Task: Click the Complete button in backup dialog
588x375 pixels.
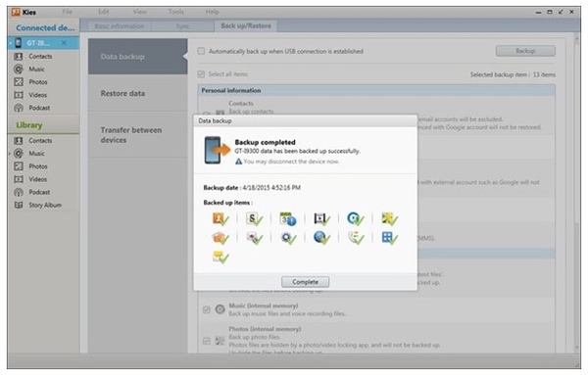Action: (305, 282)
